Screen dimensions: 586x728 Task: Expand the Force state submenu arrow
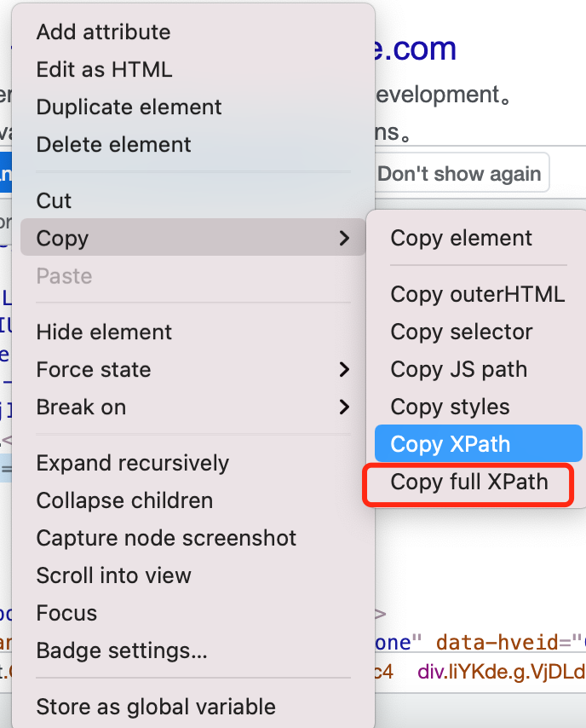(344, 370)
